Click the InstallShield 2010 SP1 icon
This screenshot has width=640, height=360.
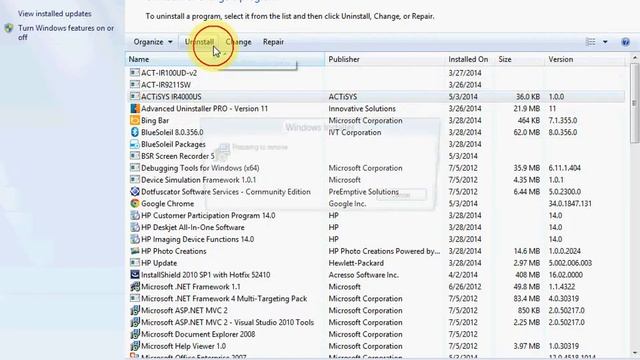[x=135, y=275]
